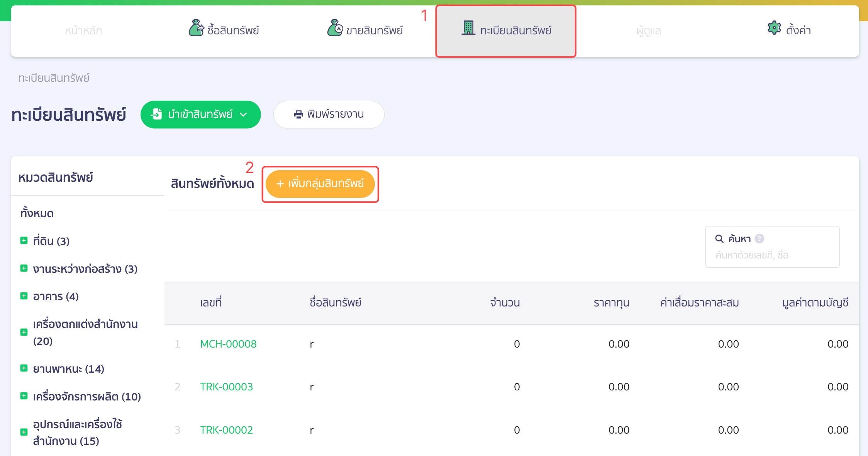Expand the ยานพาหนะ (14) category
This screenshot has height=456, width=868.
pyautogui.click(x=24, y=368)
